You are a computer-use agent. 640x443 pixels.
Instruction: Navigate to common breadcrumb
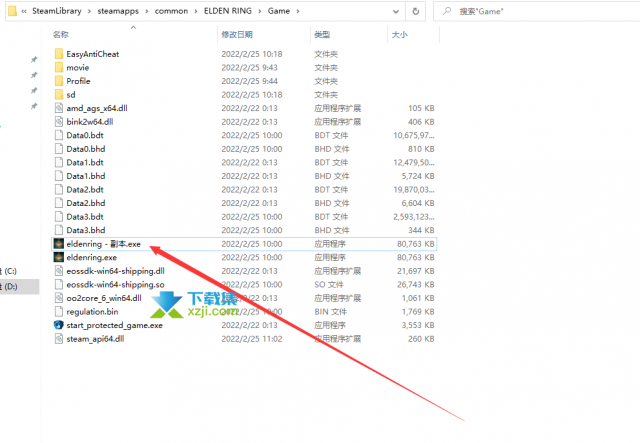pyautogui.click(x=171, y=11)
